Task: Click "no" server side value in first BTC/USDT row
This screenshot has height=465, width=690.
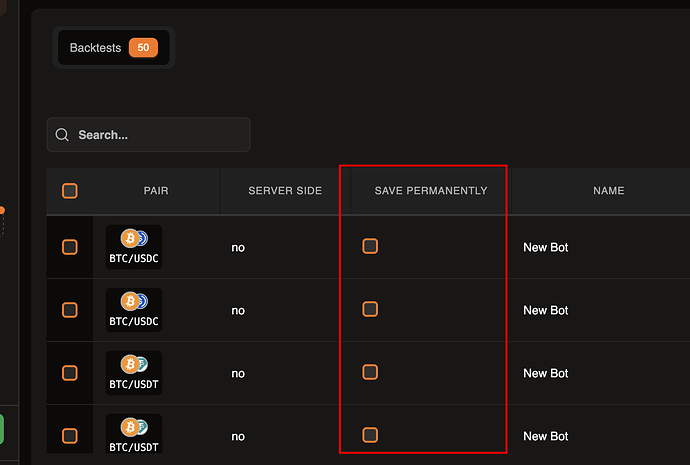Action: (x=238, y=373)
